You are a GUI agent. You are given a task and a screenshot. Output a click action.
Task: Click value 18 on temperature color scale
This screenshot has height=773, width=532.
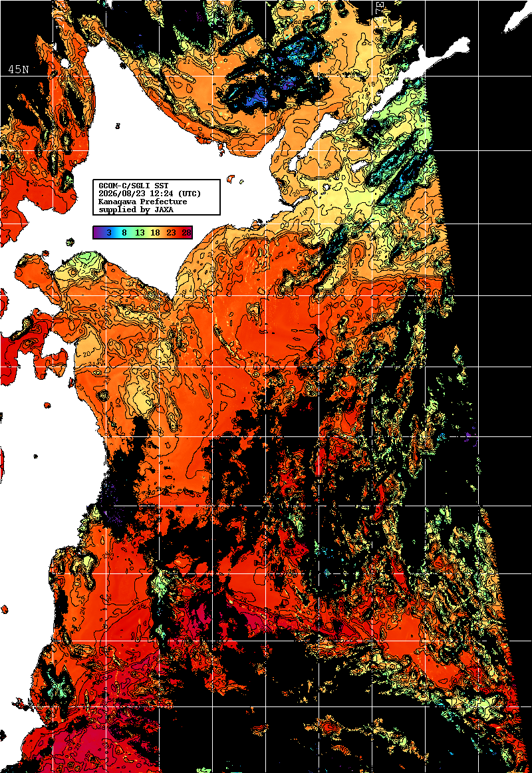155,233
